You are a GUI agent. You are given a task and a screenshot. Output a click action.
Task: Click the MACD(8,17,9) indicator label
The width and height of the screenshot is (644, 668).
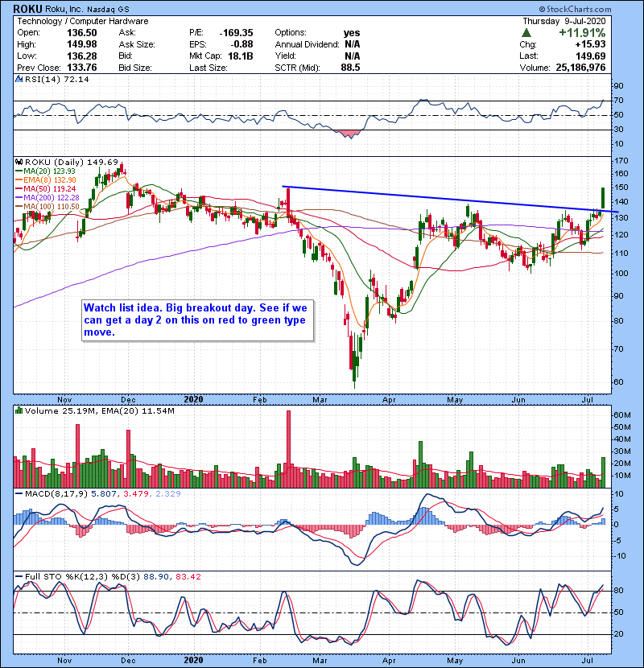[56, 494]
